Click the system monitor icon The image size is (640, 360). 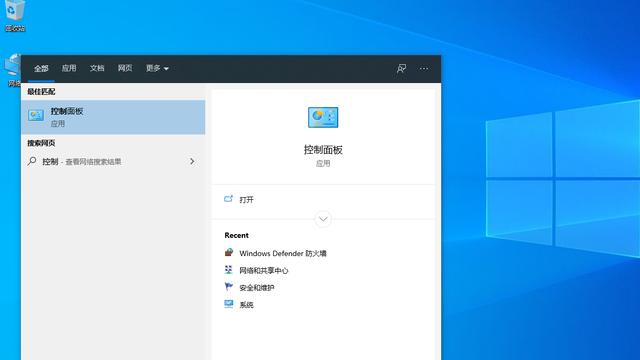pos(229,304)
